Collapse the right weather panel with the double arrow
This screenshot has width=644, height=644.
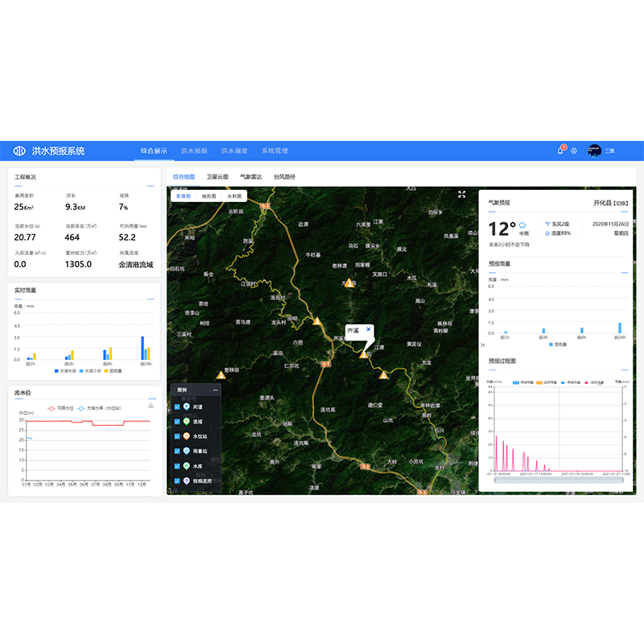(x=483, y=344)
